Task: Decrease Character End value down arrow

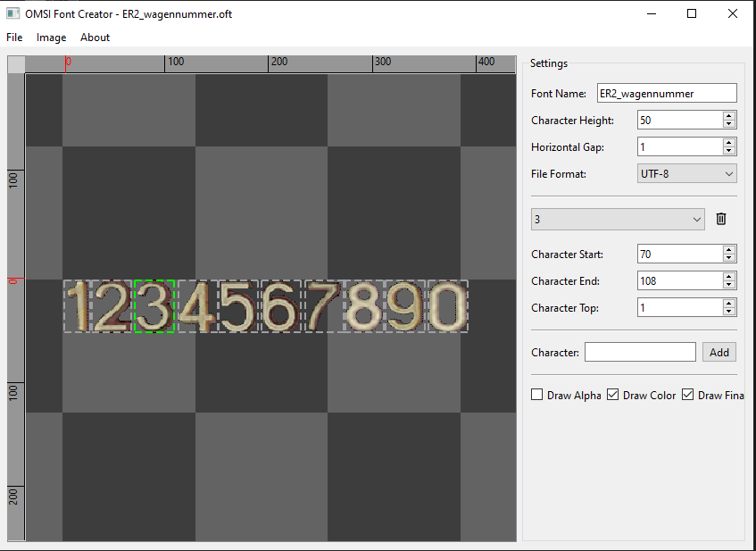Action: click(x=729, y=285)
